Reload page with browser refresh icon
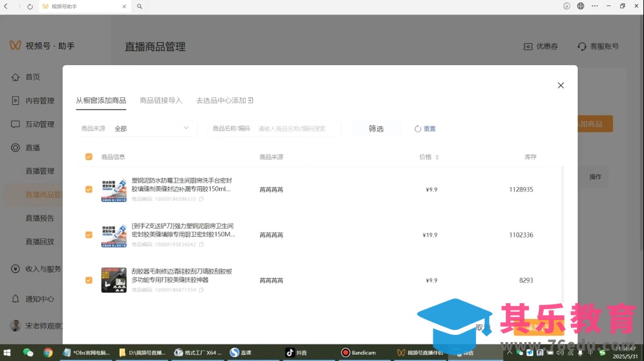The height and width of the screenshot is (361, 644). click(x=30, y=6)
